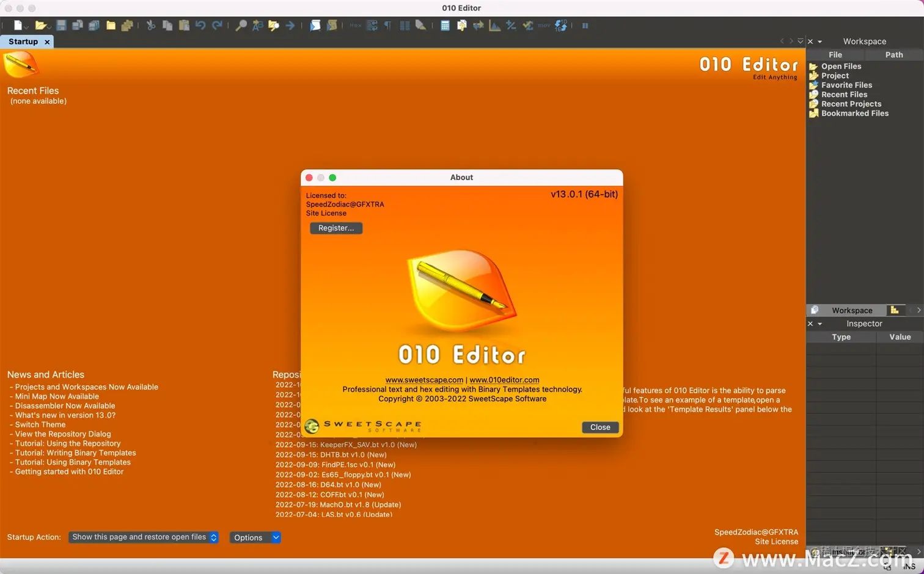Click repository entry 'KeeperFX_SAV.bt v1.0 (New)'

click(346, 445)
